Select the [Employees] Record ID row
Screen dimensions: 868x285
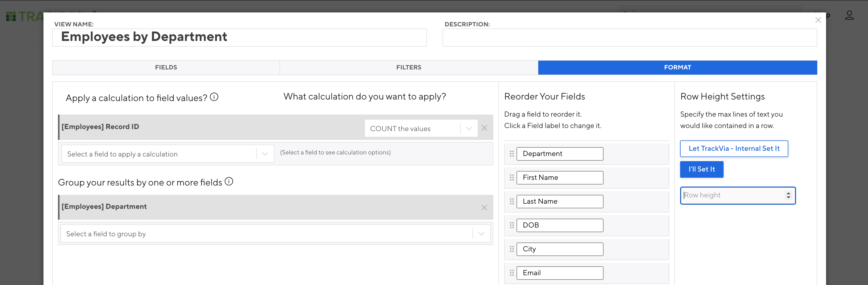275,127
